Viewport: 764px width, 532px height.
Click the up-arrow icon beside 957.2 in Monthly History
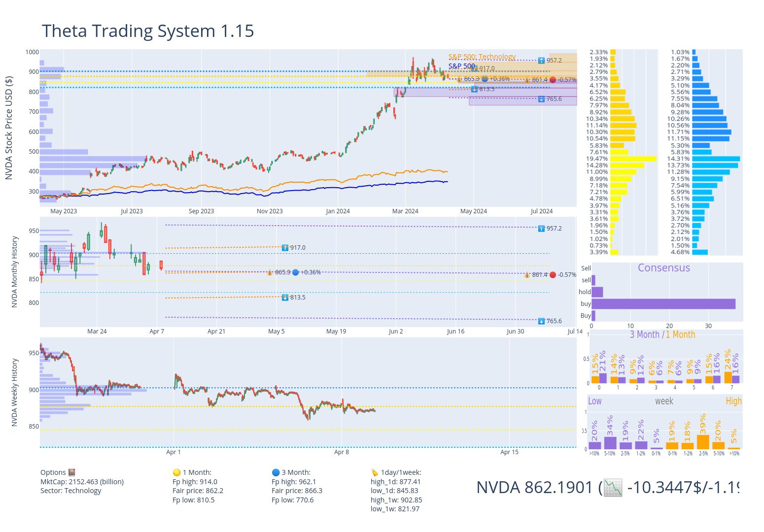[541, 229]
